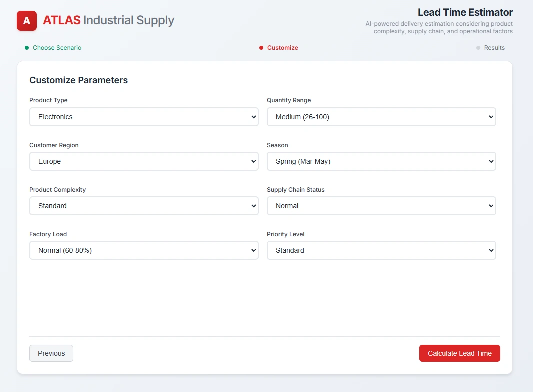
Task: Click the chevron on the Season dropdown
Action: (x=490, y=161)
